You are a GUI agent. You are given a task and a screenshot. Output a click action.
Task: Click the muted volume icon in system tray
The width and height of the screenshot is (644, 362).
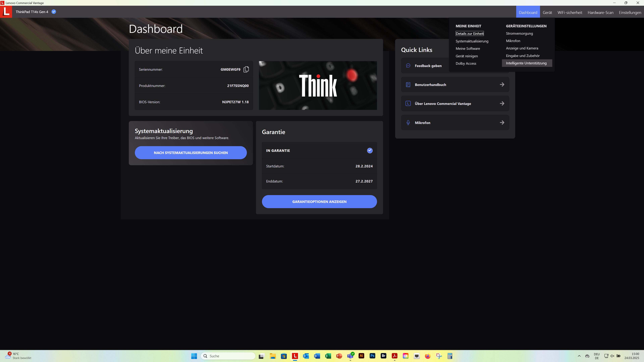coord(612,356)
